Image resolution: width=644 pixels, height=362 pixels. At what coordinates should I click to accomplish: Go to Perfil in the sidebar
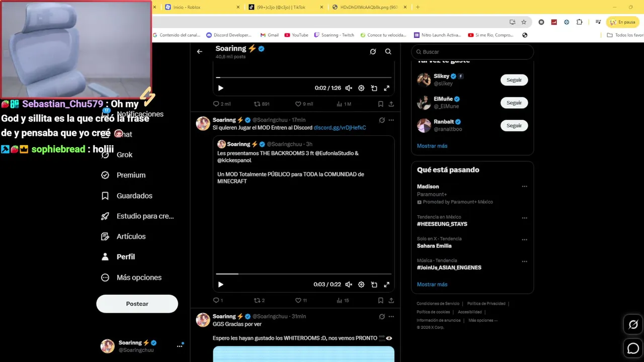(118, 257)
